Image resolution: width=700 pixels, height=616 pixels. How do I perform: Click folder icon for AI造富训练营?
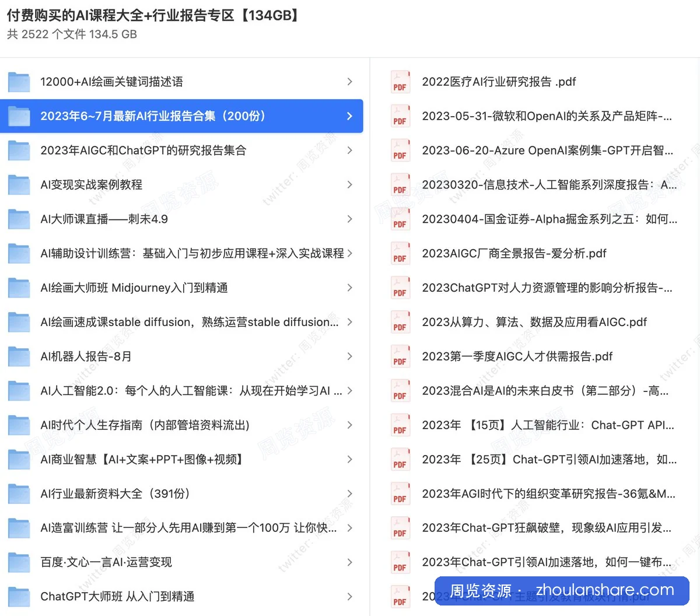click(19, 528)
